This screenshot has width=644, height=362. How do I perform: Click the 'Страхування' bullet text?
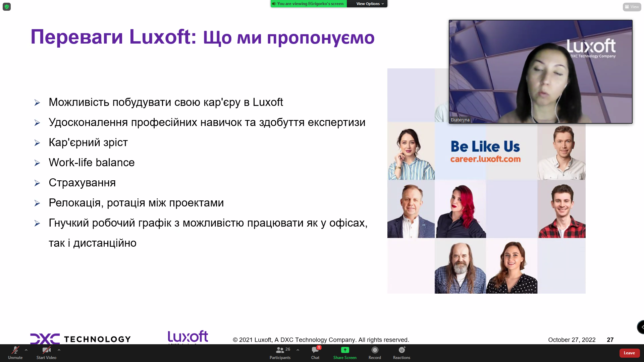82,183
